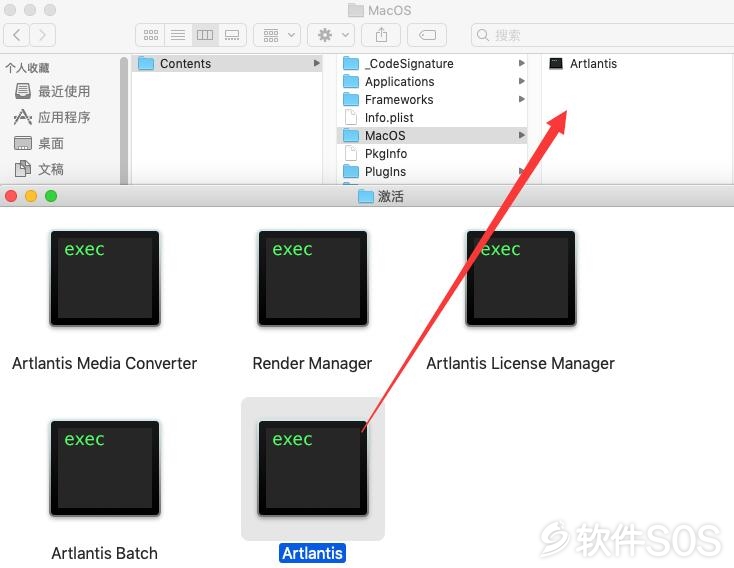Select the Artlantis Media Converter exec icon
Viewport: 734px width, 568px height.
pos(105,278)
